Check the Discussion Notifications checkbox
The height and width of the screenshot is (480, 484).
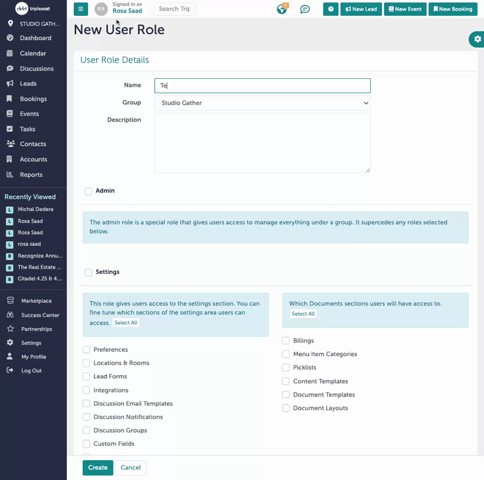tap(86, 417)
